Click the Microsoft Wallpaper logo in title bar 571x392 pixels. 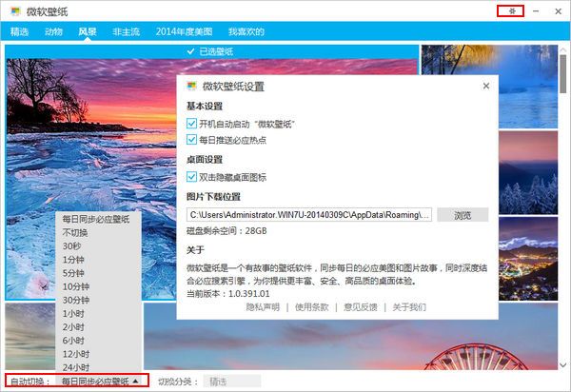point(15,11)
